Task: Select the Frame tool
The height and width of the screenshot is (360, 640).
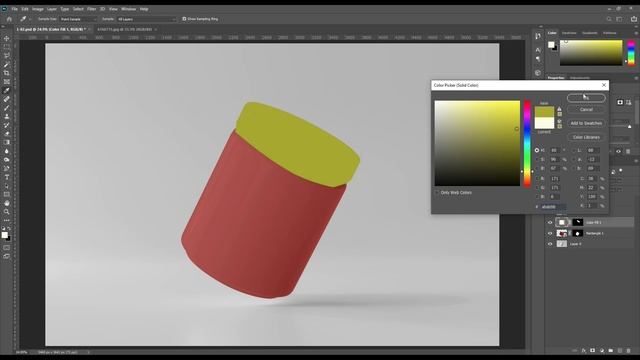Action: [x=7, y=82]
